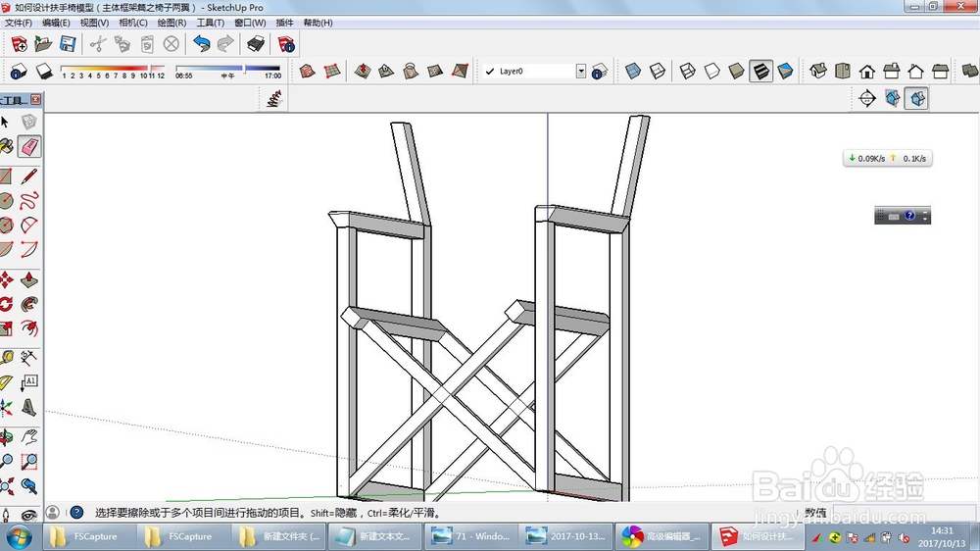Select the Eraser tool
Image resolution: width=980 pixels, height=551 pixels.
[x=28, y=146]
